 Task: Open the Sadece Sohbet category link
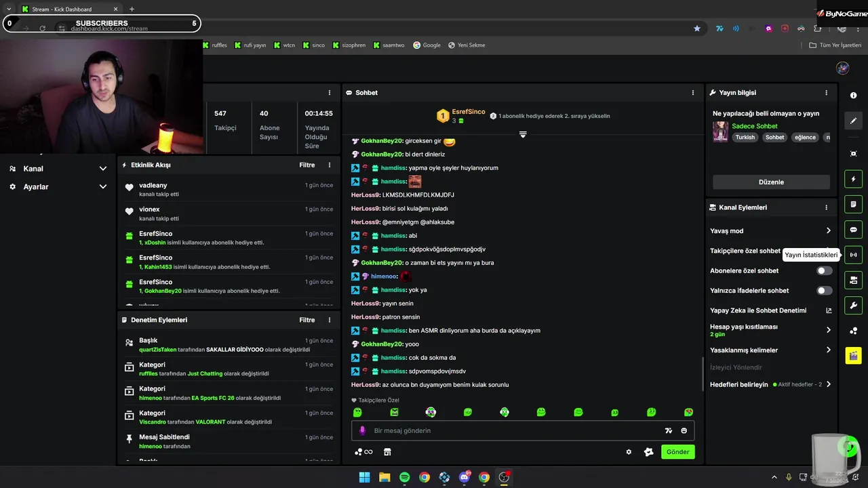[x=754, y=126]
